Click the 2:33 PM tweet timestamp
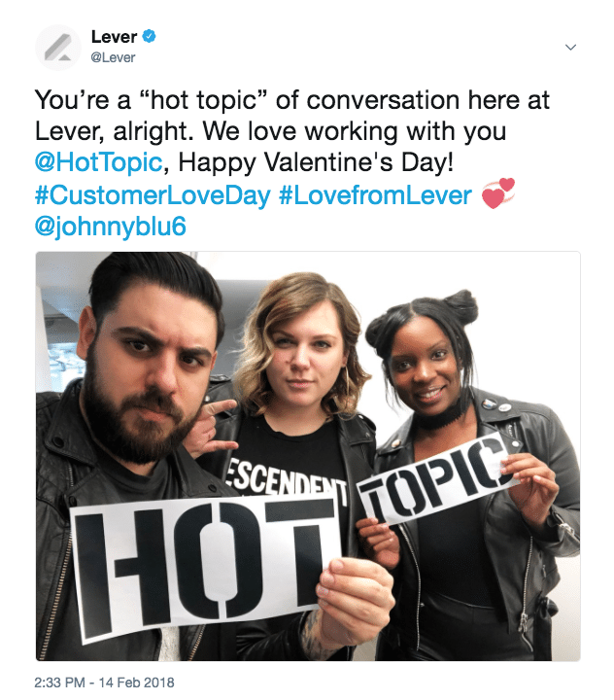 [x=59, y=682]
